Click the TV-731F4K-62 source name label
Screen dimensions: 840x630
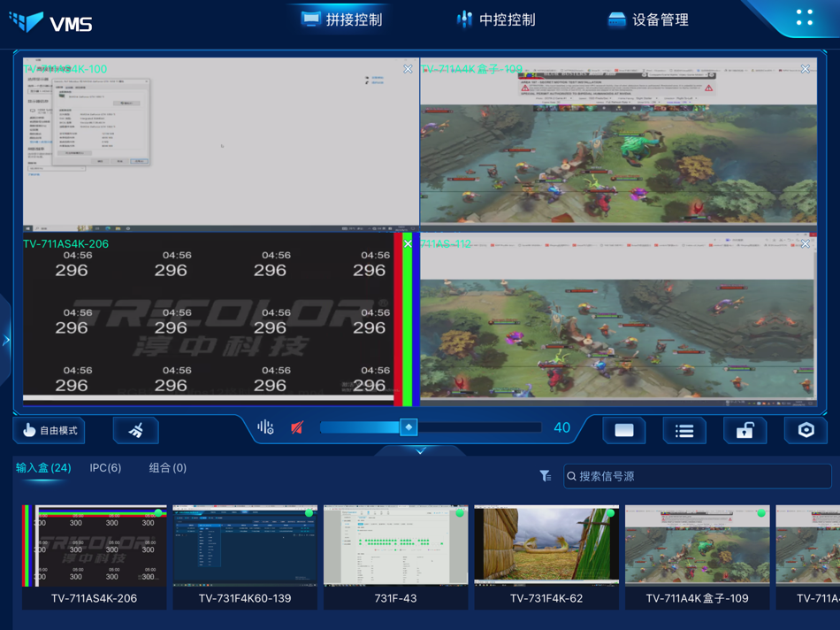(546, 598)
